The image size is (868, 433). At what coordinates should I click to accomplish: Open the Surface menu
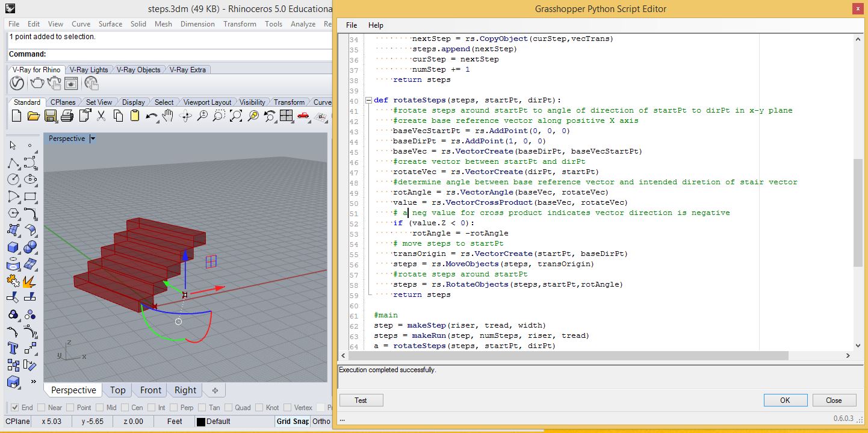tap(110, 24)
